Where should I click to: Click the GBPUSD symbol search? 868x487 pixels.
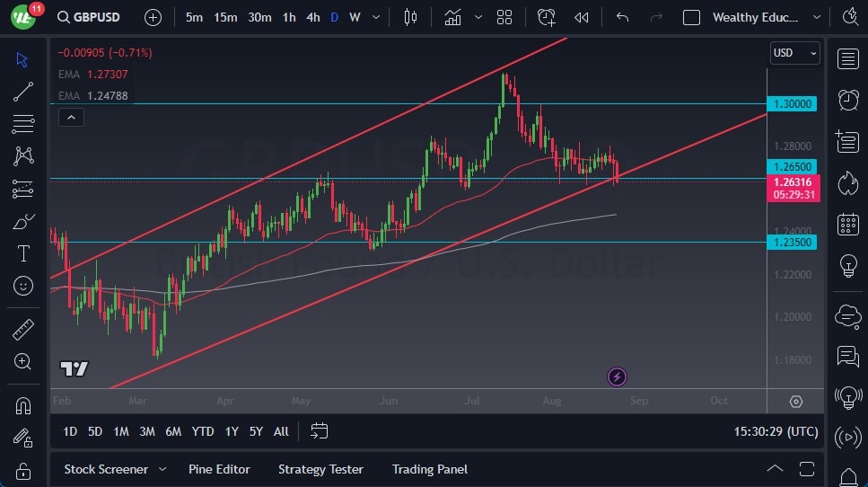pos(89,17)
